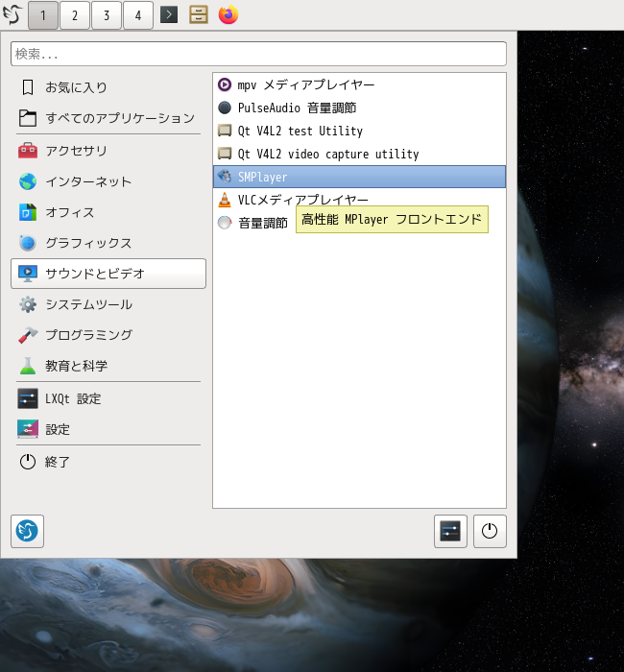Click the globe インターネット icon
The height and width of the screenshot is (672, 624).
[28, 181]
